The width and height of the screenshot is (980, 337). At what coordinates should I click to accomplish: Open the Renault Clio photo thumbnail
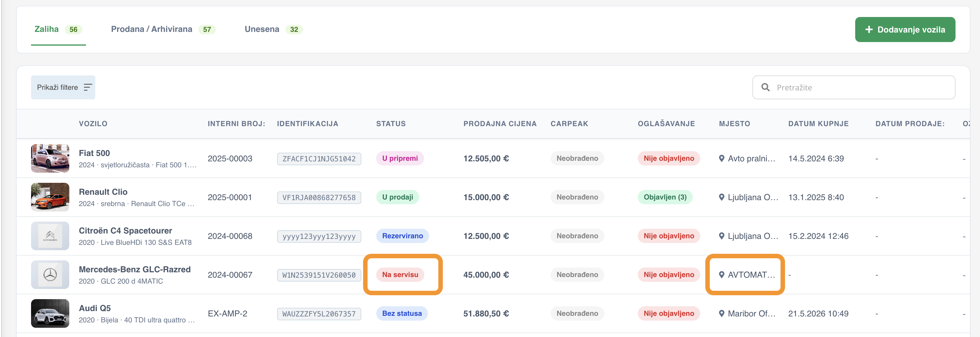[x=50, y=197]
